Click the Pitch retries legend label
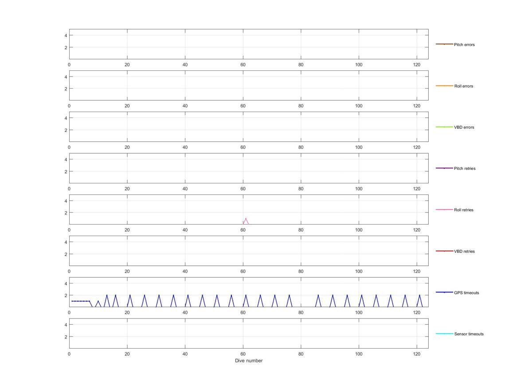Image resolution: width=532 pixels, height=392 pixels. [x=465, y=168]
